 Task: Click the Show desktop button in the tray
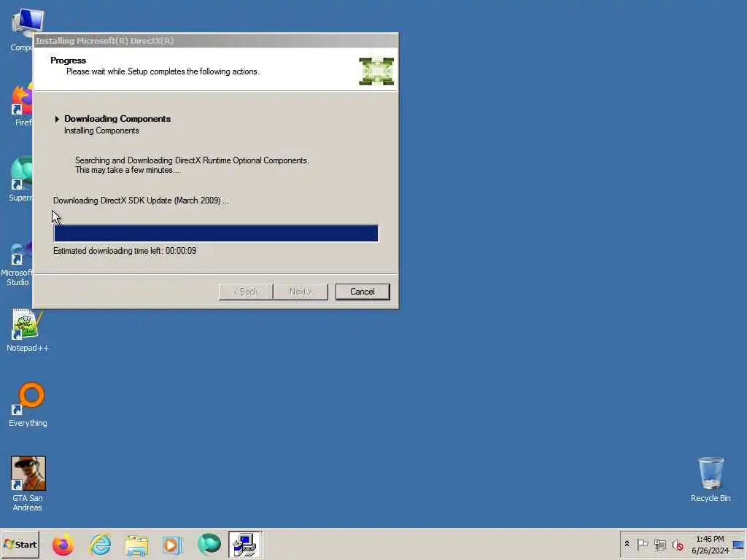click(738, 544)
